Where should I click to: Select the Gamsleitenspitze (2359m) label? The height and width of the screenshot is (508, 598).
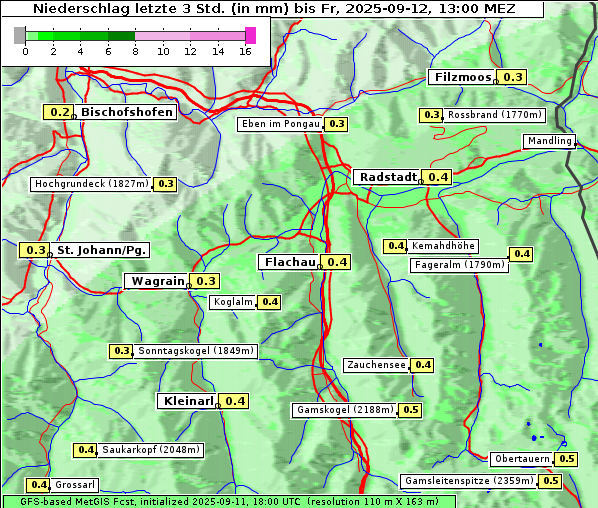(469, 481)
